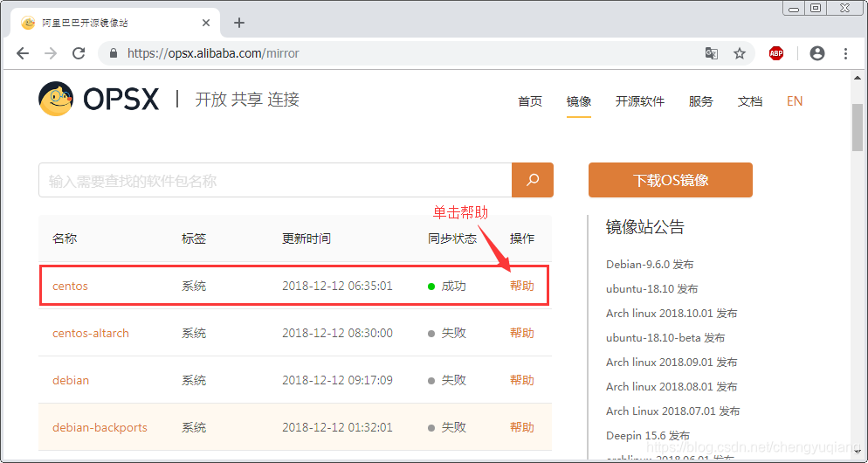The width and height of the screenshot is (868, 463).
Task: Click the debian-backports time 2018-12-12 01:32:01
Action: pyautogui.click(x=337, y=427)
